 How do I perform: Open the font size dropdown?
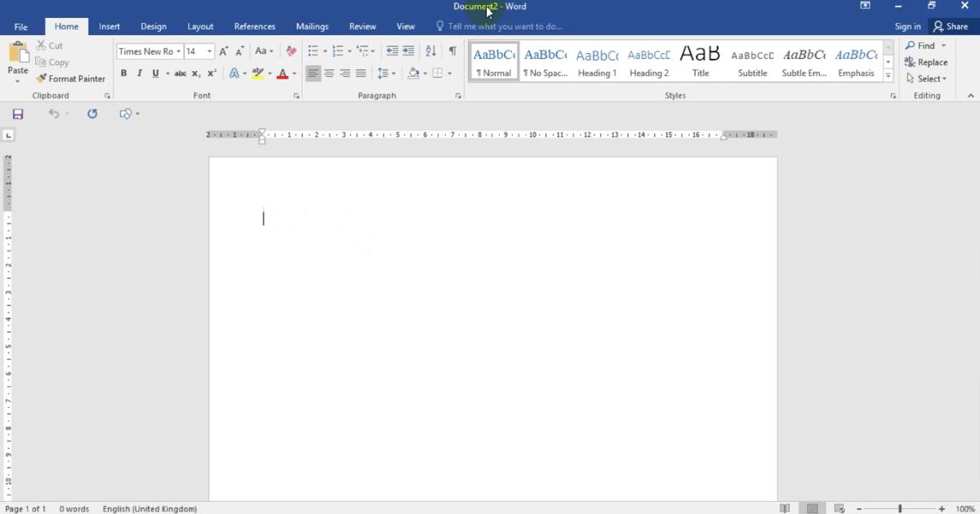click(210, 51)
